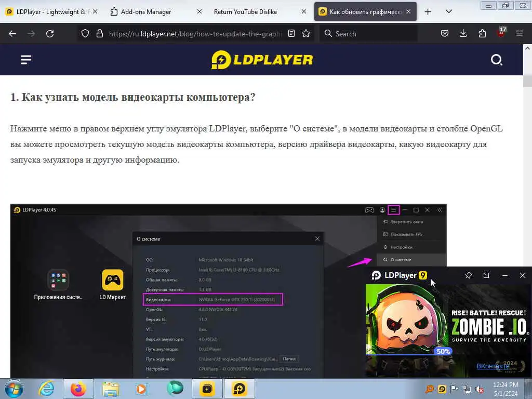Close the LDPlayer 9 popup window
532x399 pixels.
tap(523, 275)
